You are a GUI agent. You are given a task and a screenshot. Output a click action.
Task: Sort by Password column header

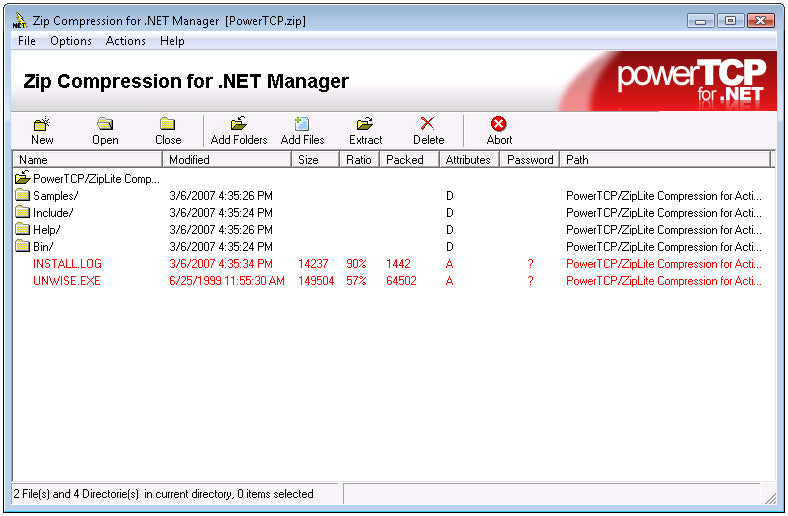[530, 160]
